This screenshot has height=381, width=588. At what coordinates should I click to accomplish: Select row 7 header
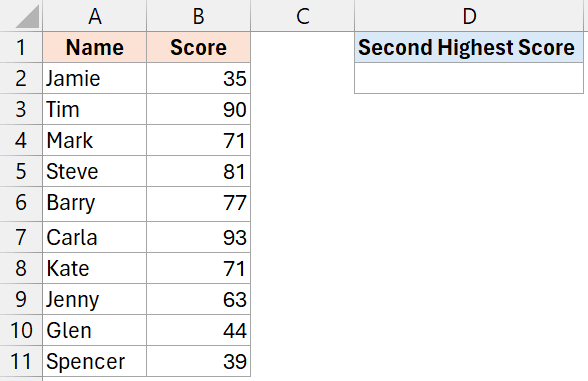(x=21, y=237)
